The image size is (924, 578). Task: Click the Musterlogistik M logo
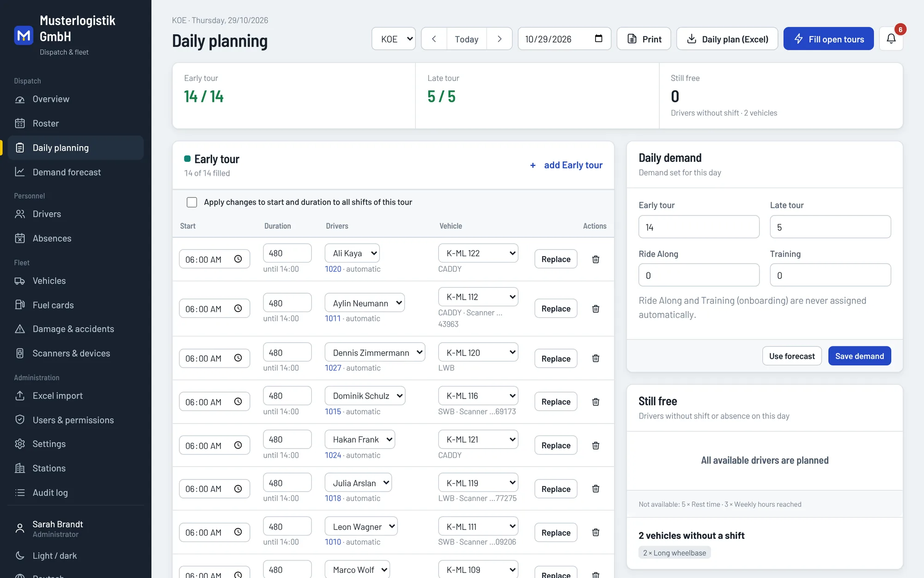pos(24,35)
